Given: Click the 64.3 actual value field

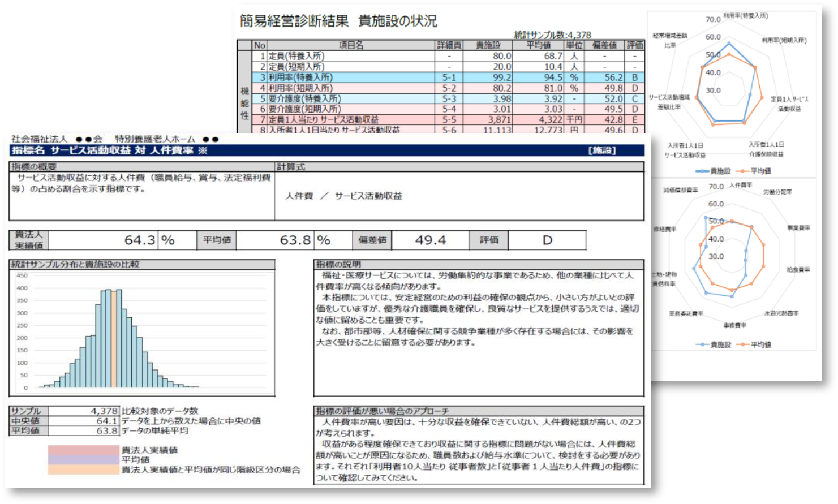Looking at the screenshot, I should (x=103, y=240).
